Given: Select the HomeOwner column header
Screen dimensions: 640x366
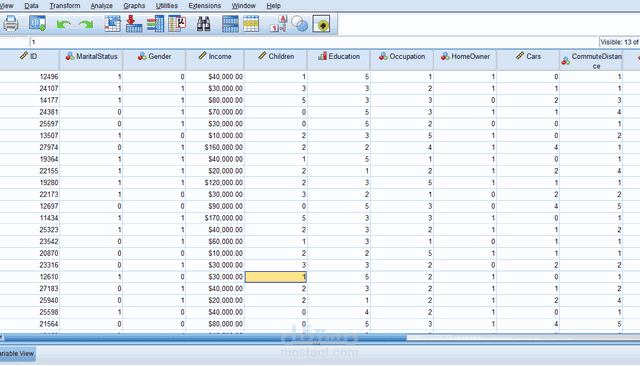Looking at the screenshot, I should 465,60.
